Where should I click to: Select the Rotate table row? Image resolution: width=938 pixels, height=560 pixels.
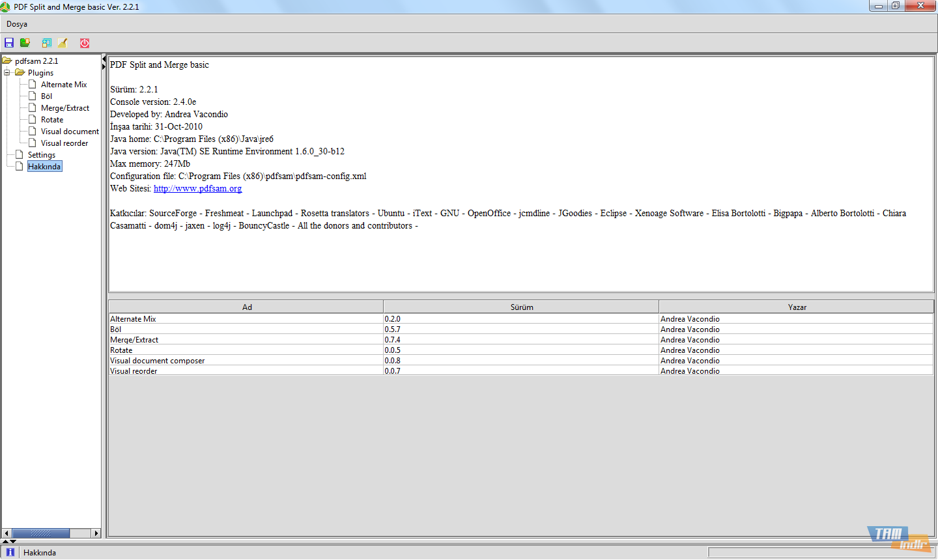click(521, 350)
